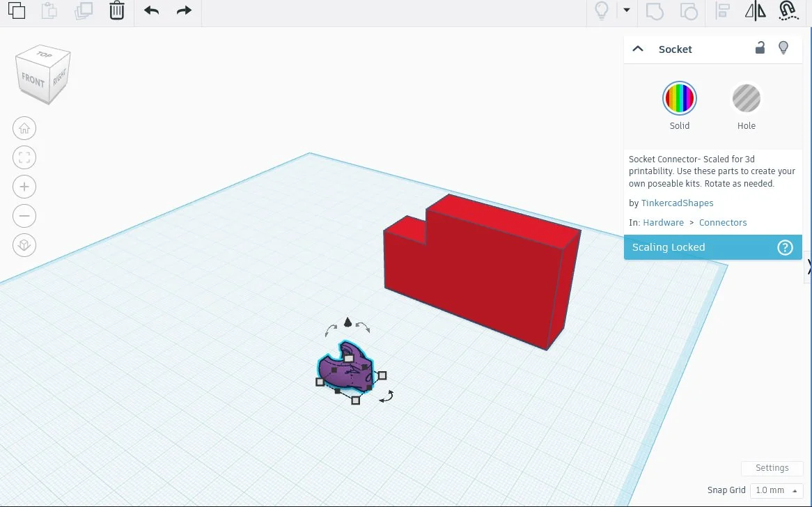Open the Snap Grid 1.0 mm dropdown

click(x=776, y=490)
